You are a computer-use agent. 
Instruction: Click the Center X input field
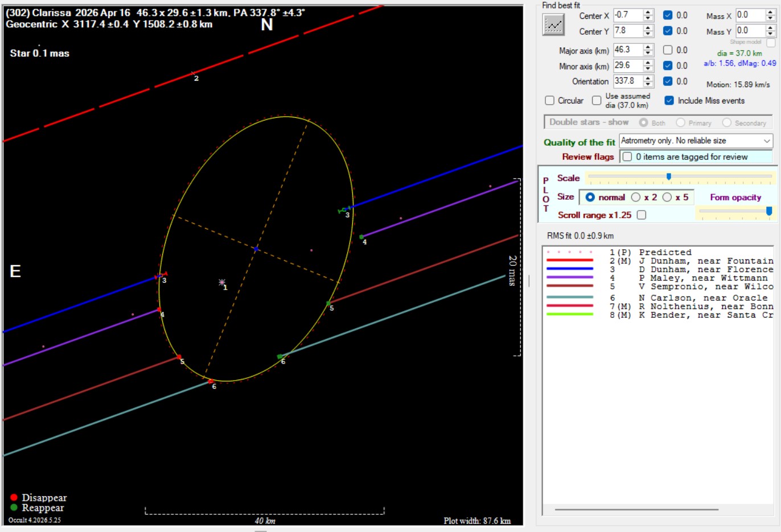(628, 15)
